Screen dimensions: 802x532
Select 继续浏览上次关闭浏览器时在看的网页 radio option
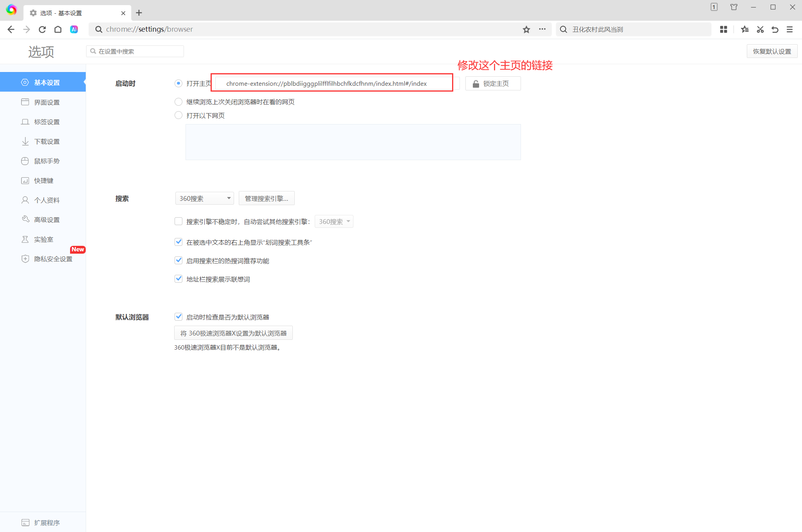click(x=178, y=102)
